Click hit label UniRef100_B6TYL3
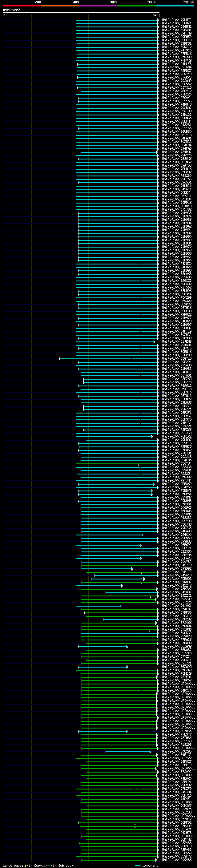The height and width of the screenshot is (868, 197). click(177, 135)
